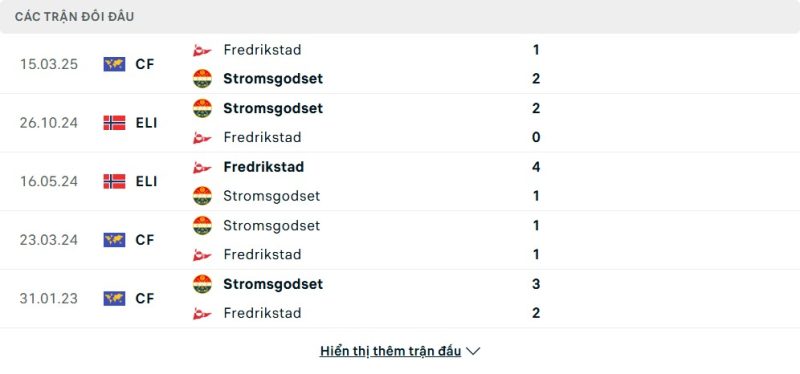800x374 pixels.
Task: Open ELI league label for 26.10.24
Action: pos(146,123)
